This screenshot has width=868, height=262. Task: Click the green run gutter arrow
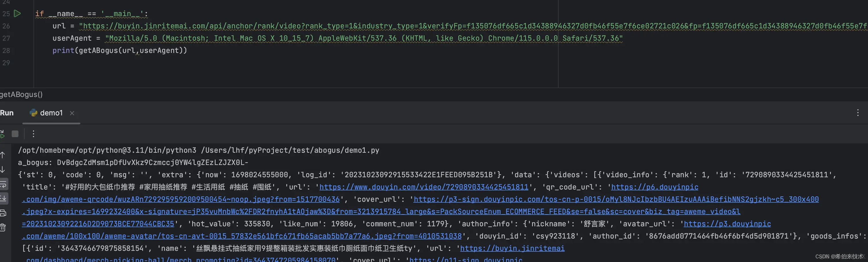click(17, 13)
